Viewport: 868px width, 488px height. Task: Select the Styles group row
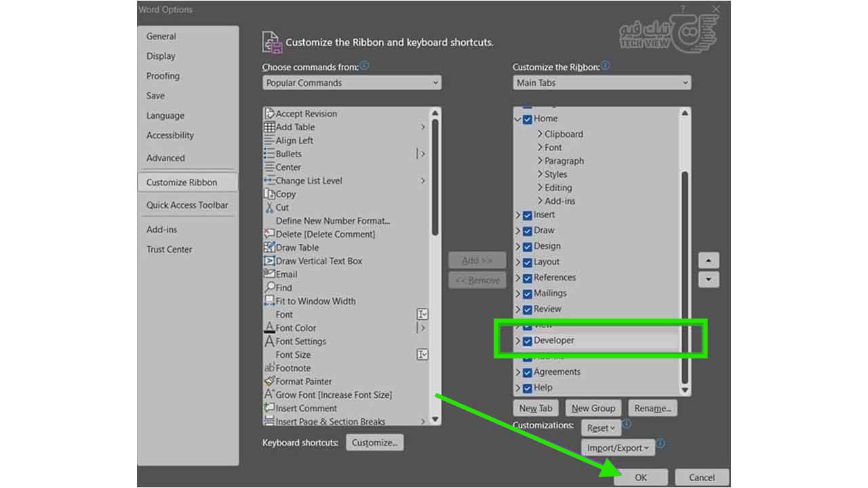556,174
